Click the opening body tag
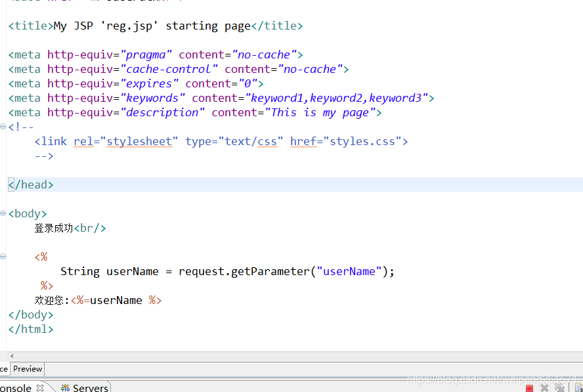583x392 pixels. [28, 213]
